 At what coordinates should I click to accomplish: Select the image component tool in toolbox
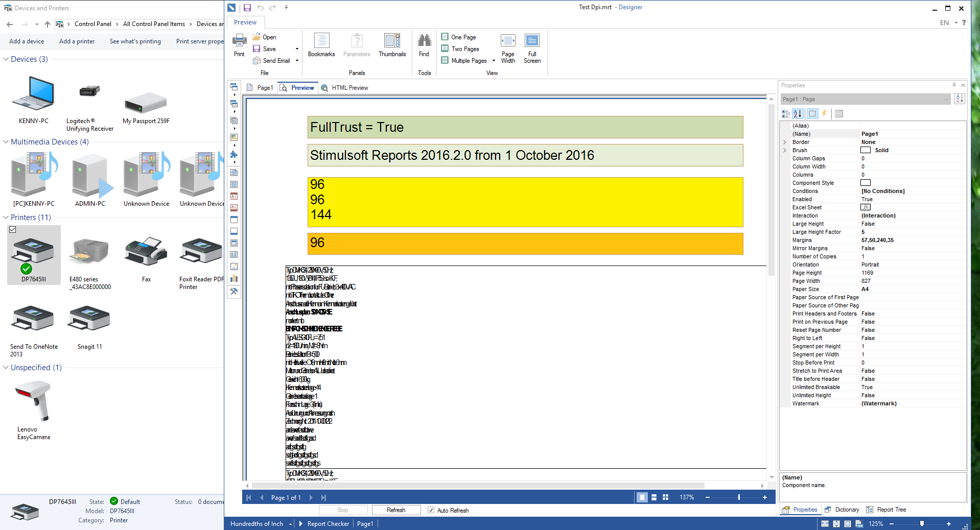pos(234,267)
